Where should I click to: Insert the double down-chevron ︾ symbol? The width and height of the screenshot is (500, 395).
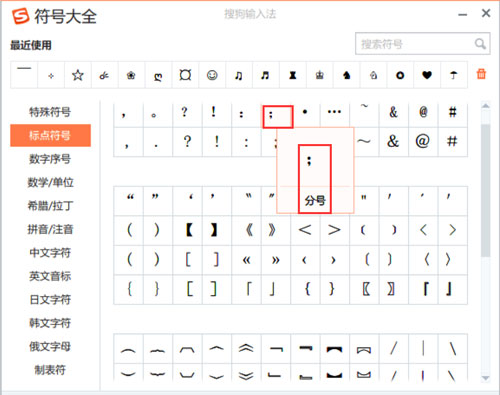pyautogui.click(x=247, y=374)
